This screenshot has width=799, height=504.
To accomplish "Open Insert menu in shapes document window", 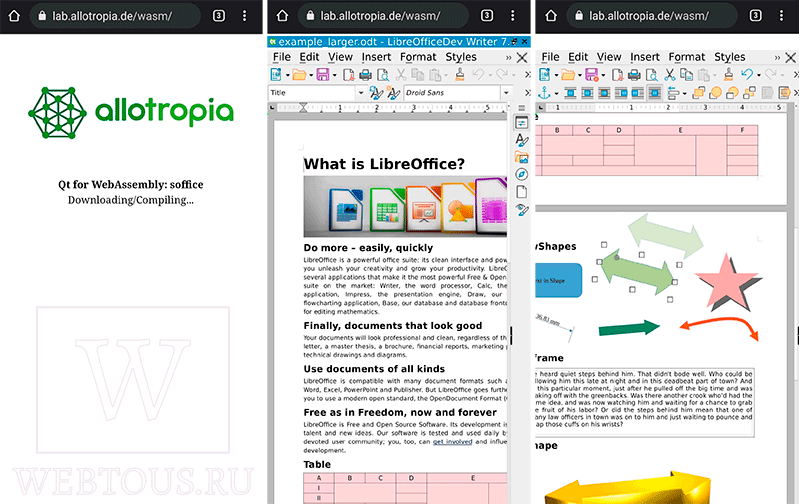I will 645,57.
